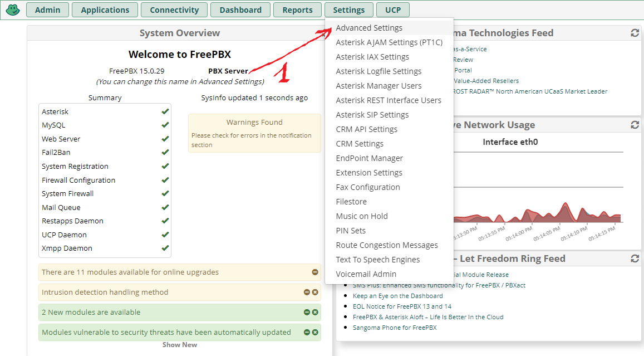The height and width of the screenshot is (356, 644).
Task: Open the UCP menu
Action: point(393,10)
